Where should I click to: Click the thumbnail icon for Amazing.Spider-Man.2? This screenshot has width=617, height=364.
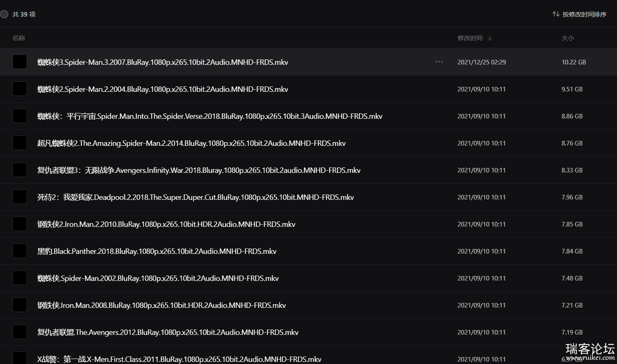[20, 143]
